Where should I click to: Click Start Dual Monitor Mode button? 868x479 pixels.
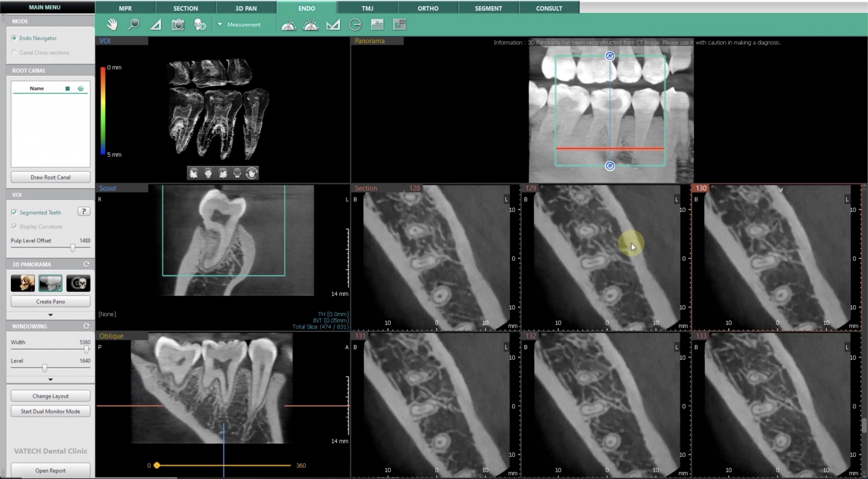pyautogui.click(x=50, y=411)
